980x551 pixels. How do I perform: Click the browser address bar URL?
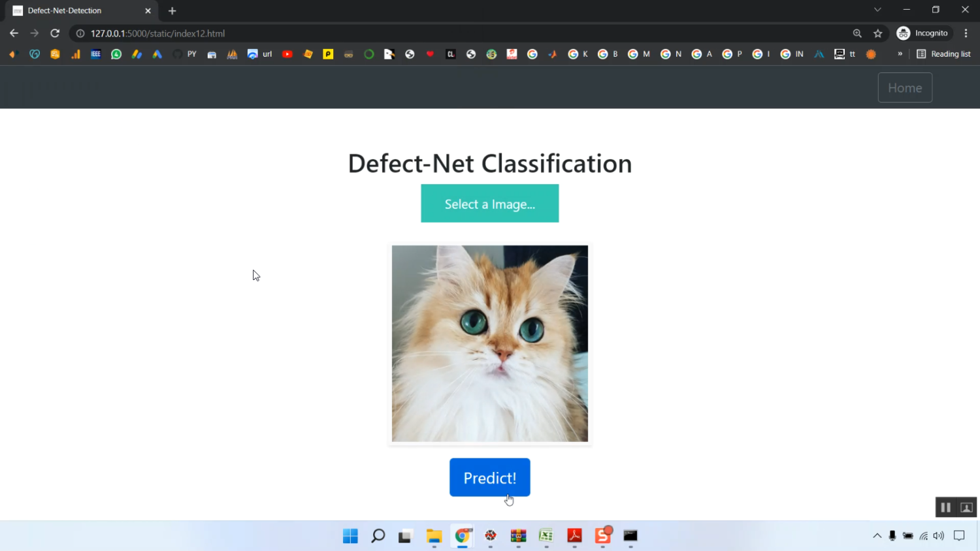(157, 33)
